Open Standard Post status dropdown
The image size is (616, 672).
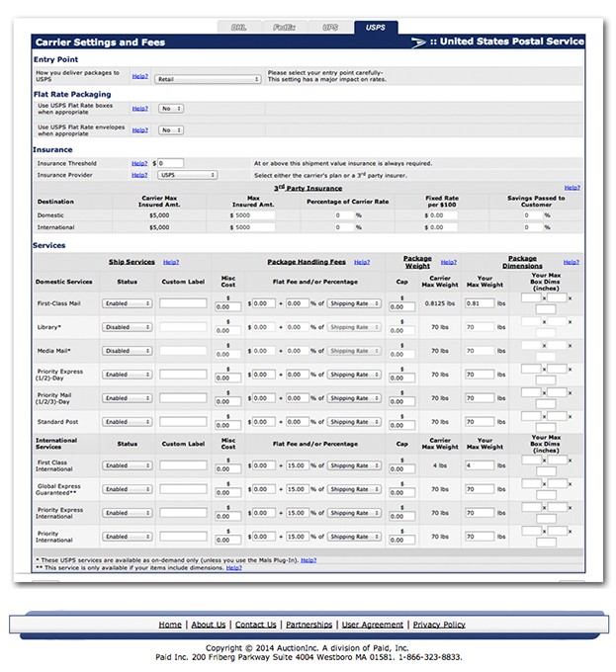click(x=128, y=422)
